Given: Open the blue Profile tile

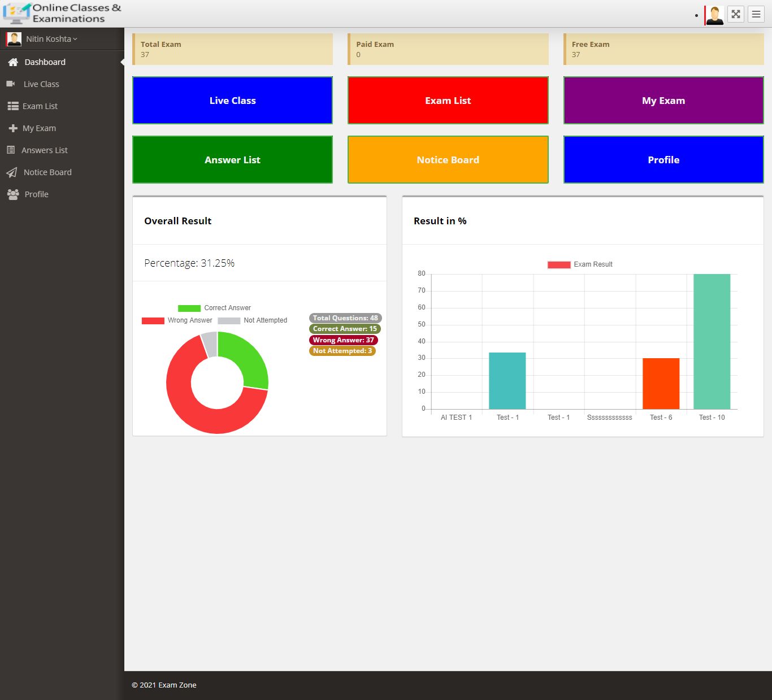Looking at the screenshot, I should [x=663, y=160].
